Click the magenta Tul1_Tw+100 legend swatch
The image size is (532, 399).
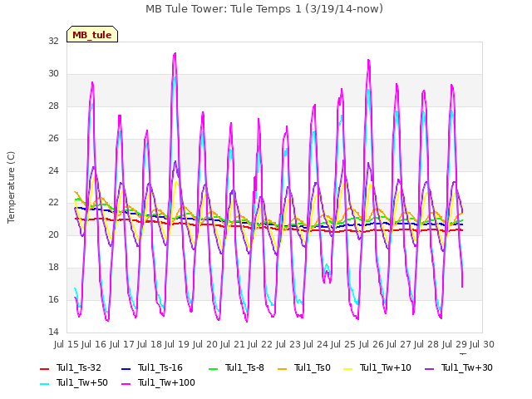click(126, 383)
